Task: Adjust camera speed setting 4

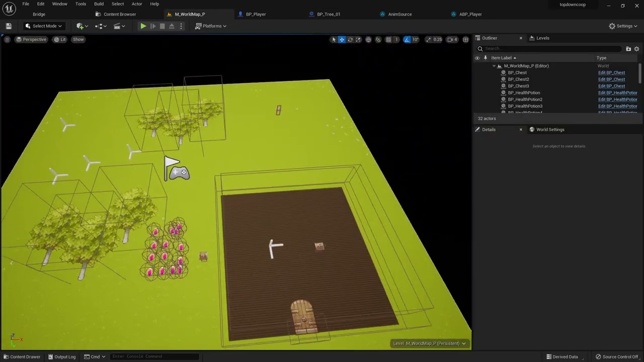Action: [452, 39]
